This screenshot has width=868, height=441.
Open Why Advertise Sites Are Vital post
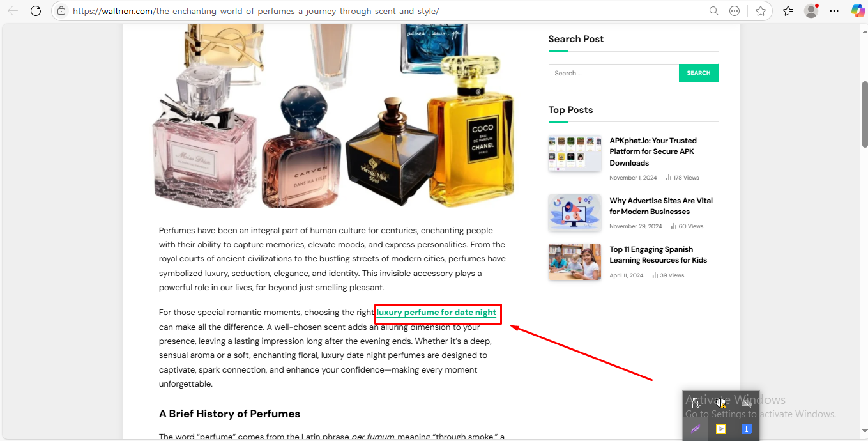point(661,206)
